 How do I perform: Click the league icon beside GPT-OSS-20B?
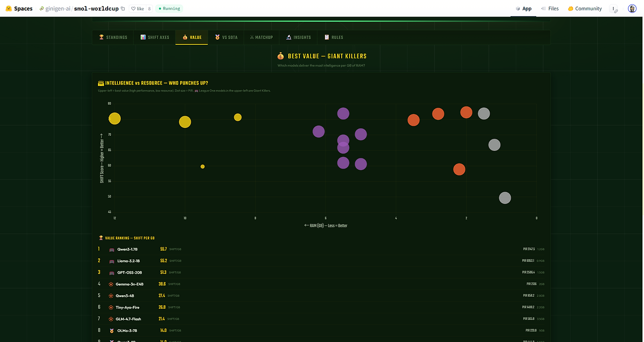point(112,273)
